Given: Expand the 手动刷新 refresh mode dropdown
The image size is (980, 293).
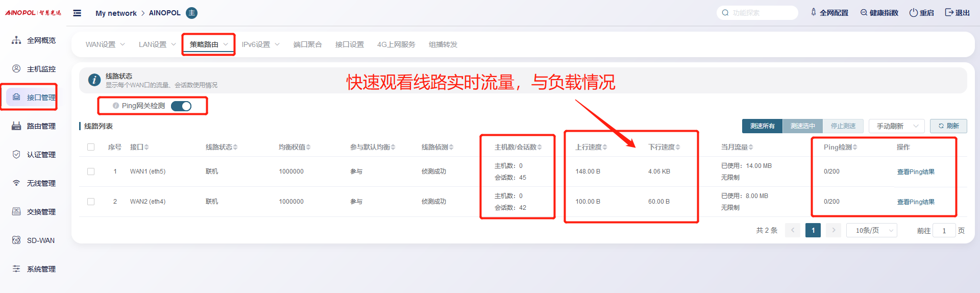Looking at the screenshot, I should click(896, 126).
